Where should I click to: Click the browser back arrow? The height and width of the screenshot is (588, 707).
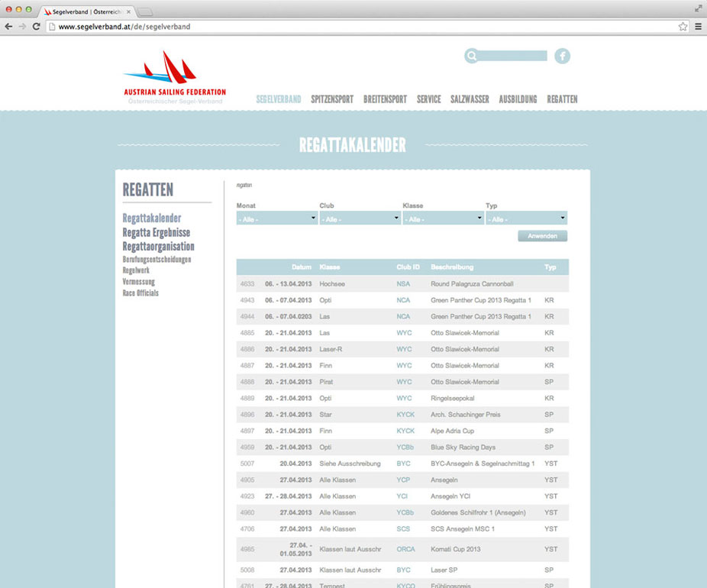pos(8,26)
